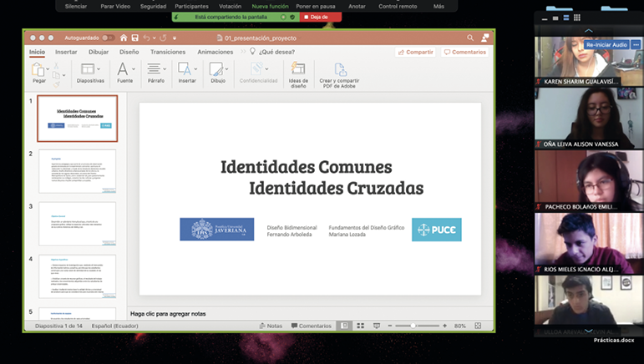
Task: Open the Diseño ribbon tab
Action: tap(129, 52)
